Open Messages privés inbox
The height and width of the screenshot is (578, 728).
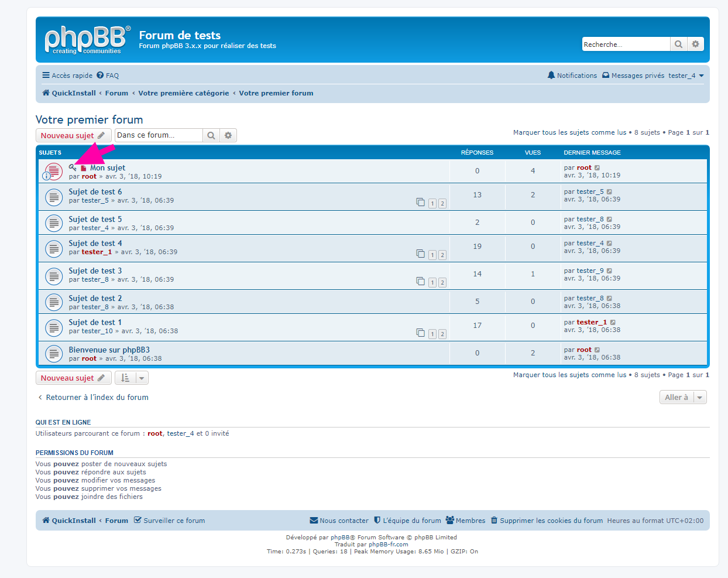[634, 76]
